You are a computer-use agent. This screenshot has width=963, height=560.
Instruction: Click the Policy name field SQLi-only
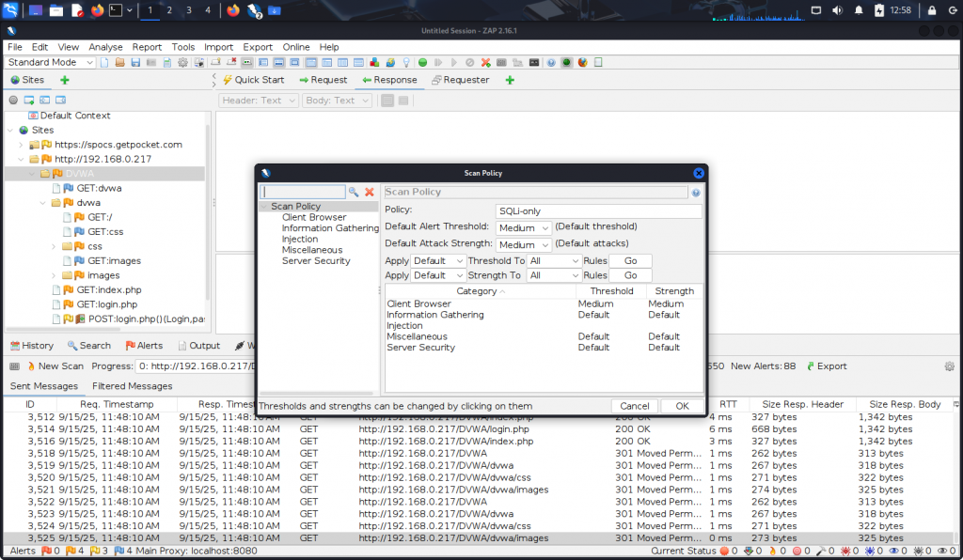(x=598, y=211)
